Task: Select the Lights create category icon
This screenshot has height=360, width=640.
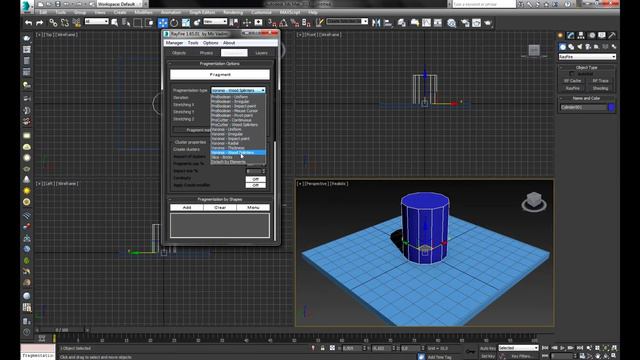Action: pos(580,47)
